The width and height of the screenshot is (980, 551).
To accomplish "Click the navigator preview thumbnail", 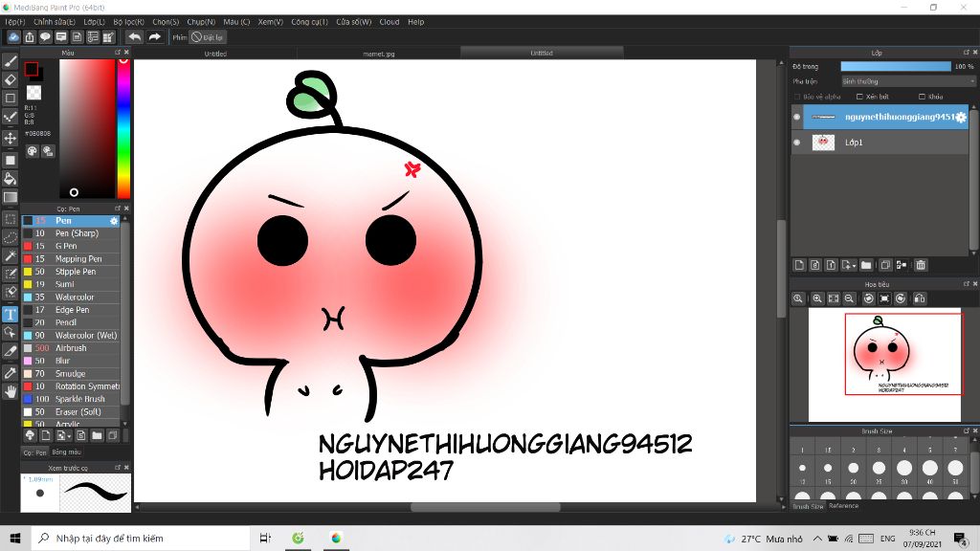I will click(x=884, y=364).
